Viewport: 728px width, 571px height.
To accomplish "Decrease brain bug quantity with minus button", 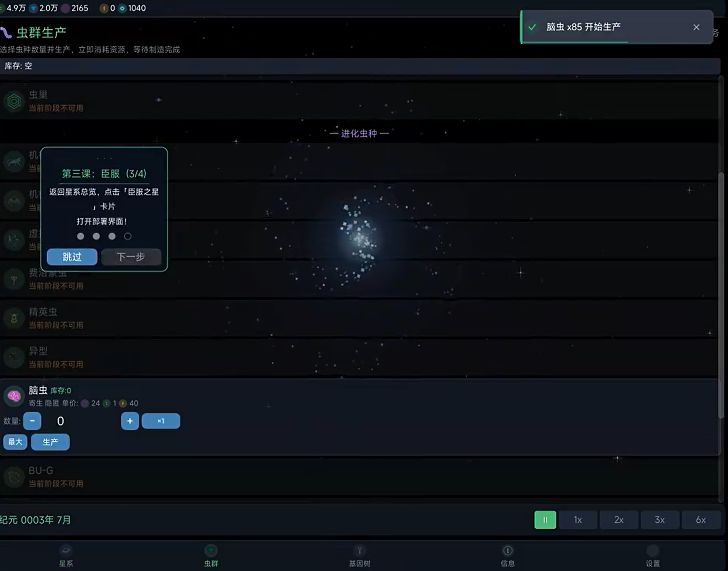I will tap(32, 421).
